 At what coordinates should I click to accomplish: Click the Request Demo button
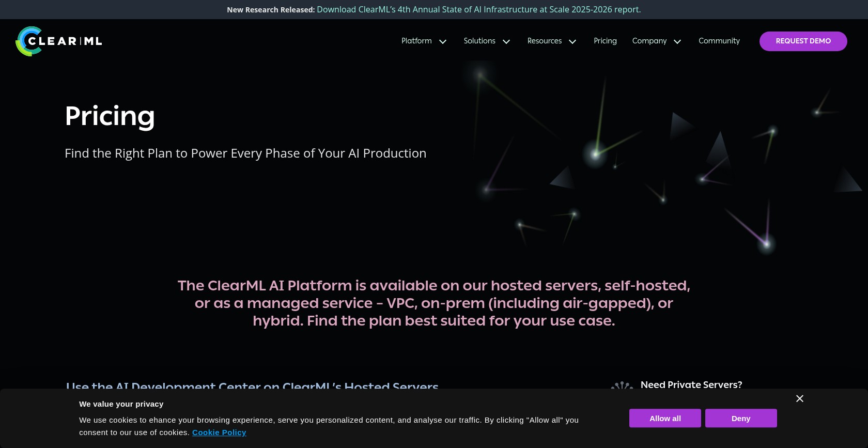pos(803,41)
